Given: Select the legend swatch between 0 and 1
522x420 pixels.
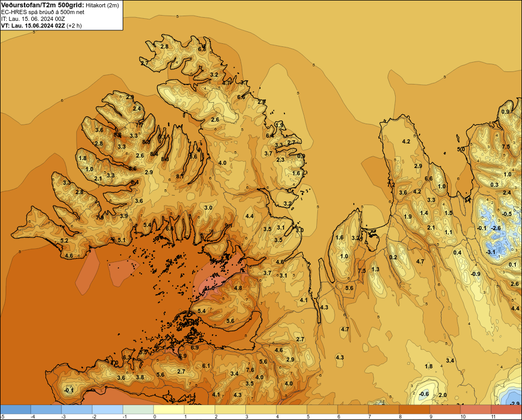Looking at the screenshot, I should click(169, 409).
